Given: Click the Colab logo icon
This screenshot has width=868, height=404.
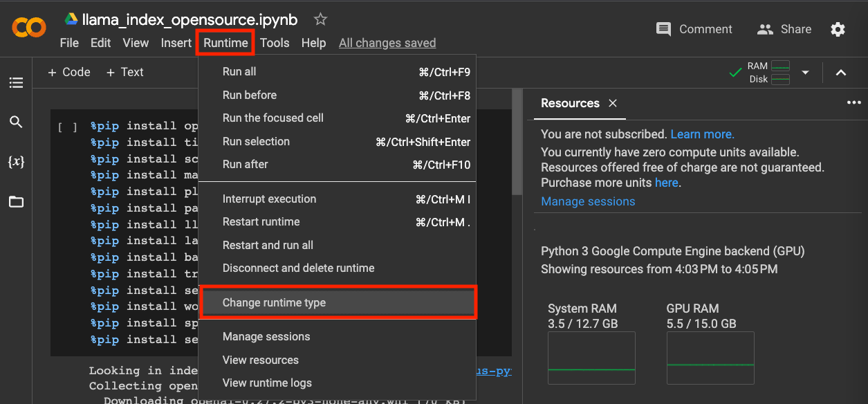Looking at the screenshot, I should pos(29,28).
